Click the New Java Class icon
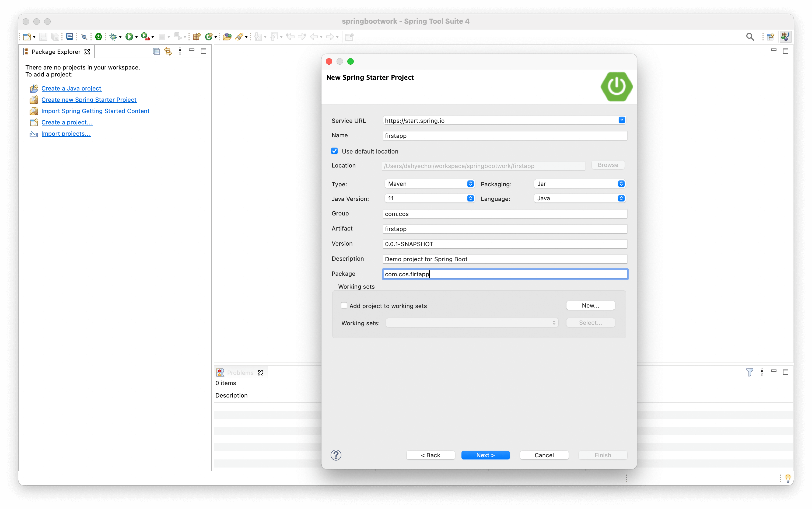The width and height of the screenshot is (812, 509). click(x=209, y=37)
